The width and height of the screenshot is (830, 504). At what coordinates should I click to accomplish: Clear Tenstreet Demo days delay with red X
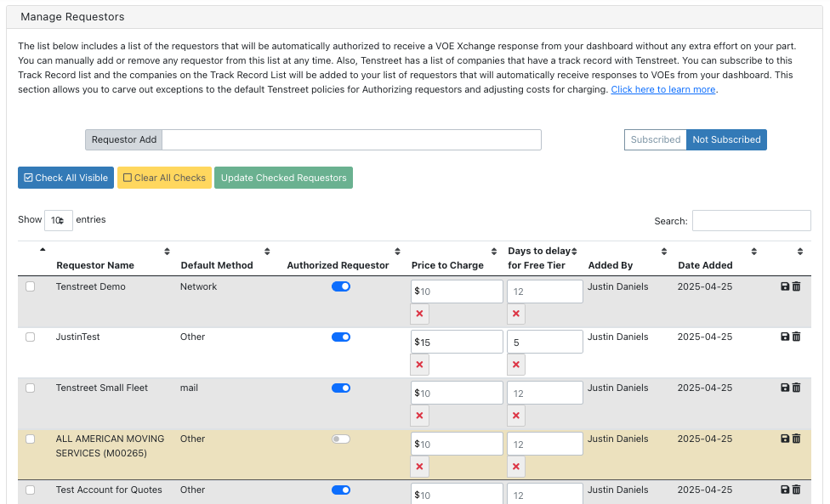516,314
